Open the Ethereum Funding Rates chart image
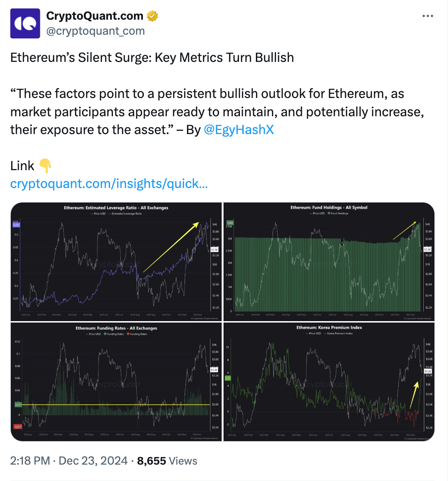Viewport: 448px width, 481px height. click(x=115, y=382)
